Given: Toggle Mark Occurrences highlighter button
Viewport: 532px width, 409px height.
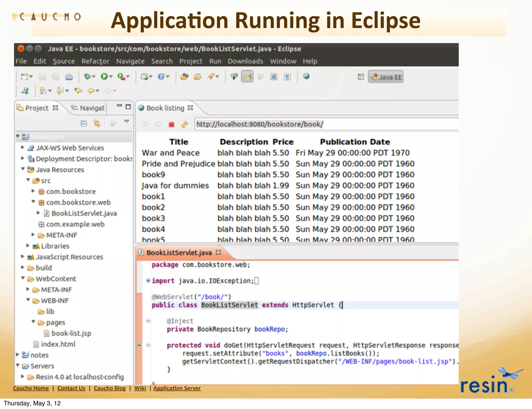Looking at the screenshot, I should coord(248,77).
